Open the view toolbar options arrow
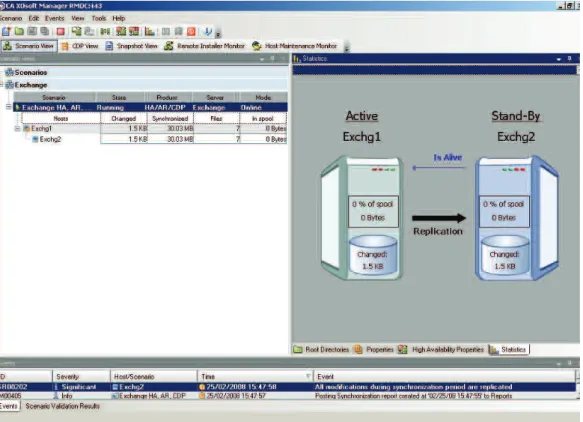Screen dimensions: 583x422 point(346,48)
